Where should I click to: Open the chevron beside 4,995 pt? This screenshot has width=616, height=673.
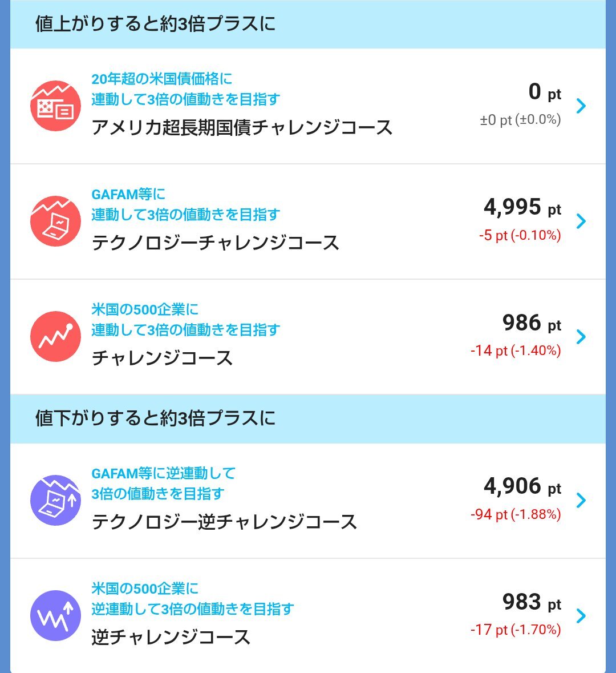[x=581, y=221]
